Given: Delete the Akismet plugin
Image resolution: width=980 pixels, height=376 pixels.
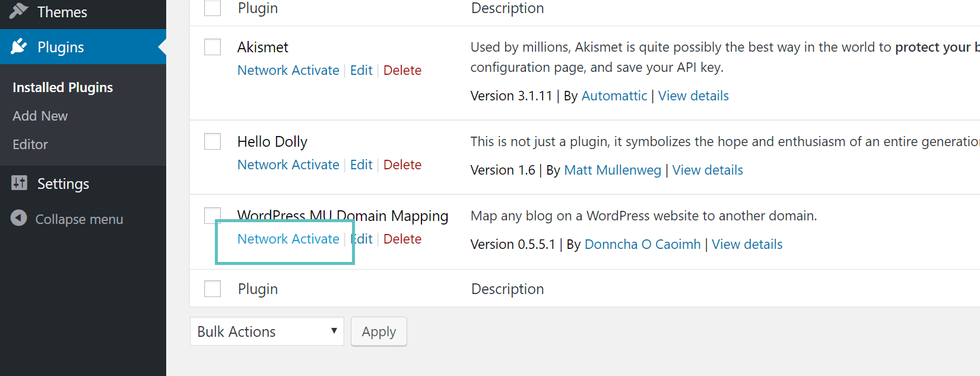Looking at the screenshot, I should click(x=402, y=70).
